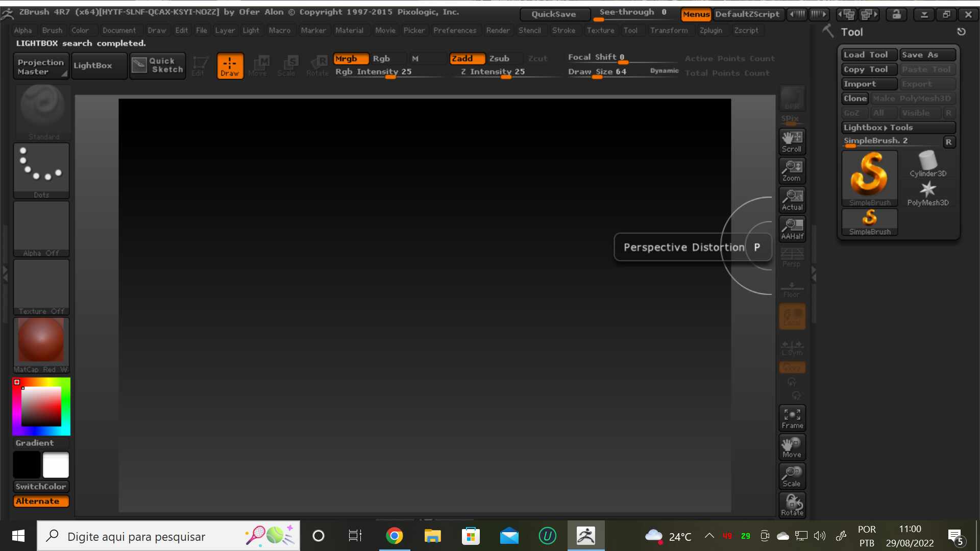Enable Zsub sculpting mode
980x551 pixels.
coord(499,59)
